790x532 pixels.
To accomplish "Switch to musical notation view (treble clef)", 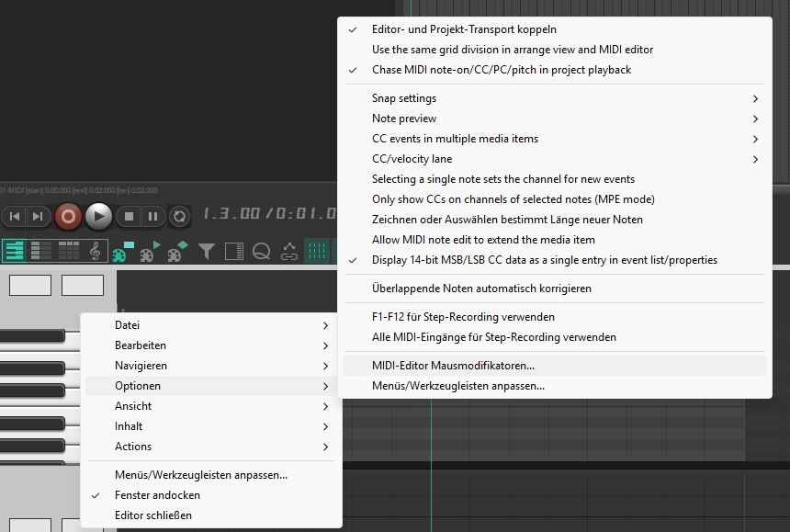I will 95,250.
